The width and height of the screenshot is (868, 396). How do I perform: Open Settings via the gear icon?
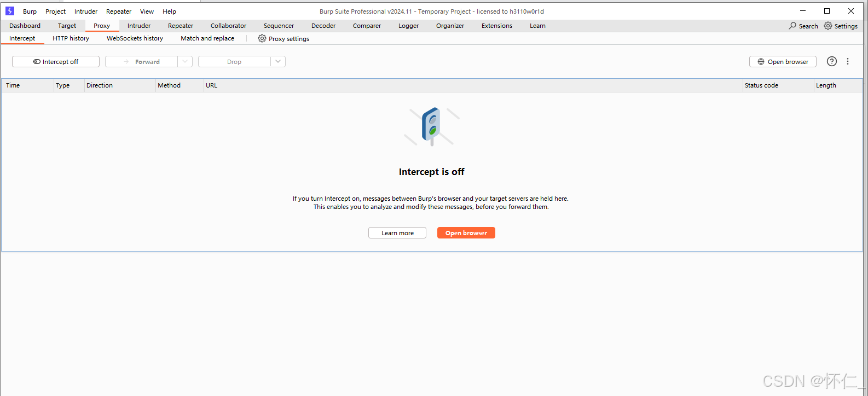(828, 26)
